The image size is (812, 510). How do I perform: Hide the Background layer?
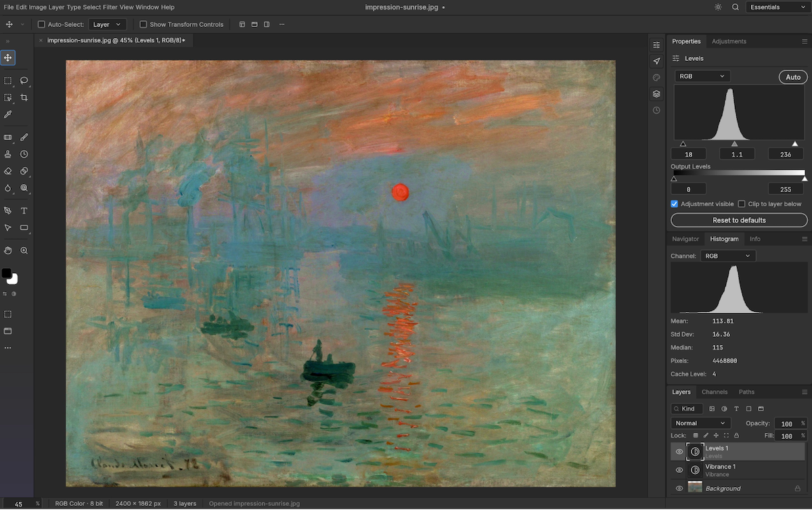(x=679, y=488)
